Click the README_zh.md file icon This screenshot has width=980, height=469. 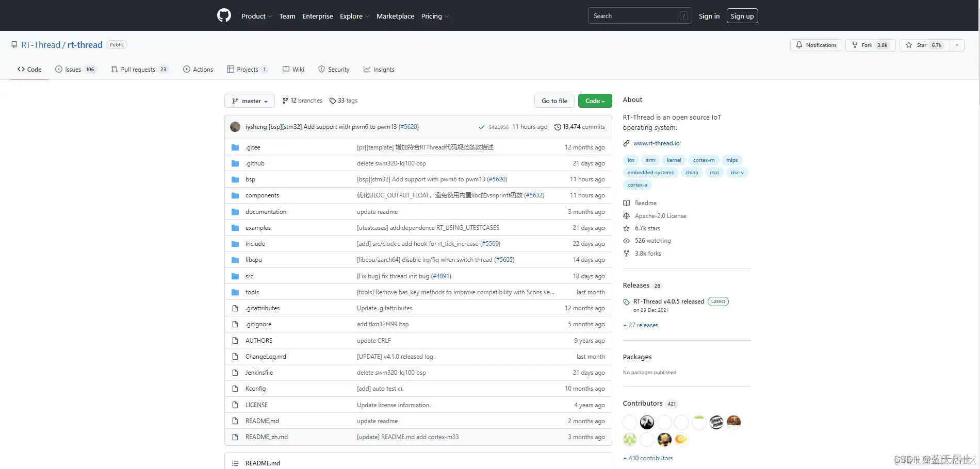point(235,437)
